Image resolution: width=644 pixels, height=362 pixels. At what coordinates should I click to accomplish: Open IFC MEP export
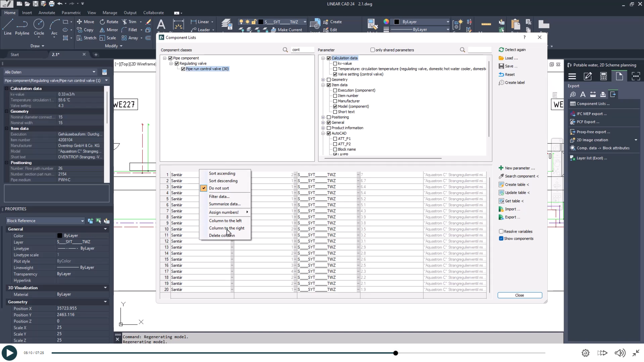point(591,114)
